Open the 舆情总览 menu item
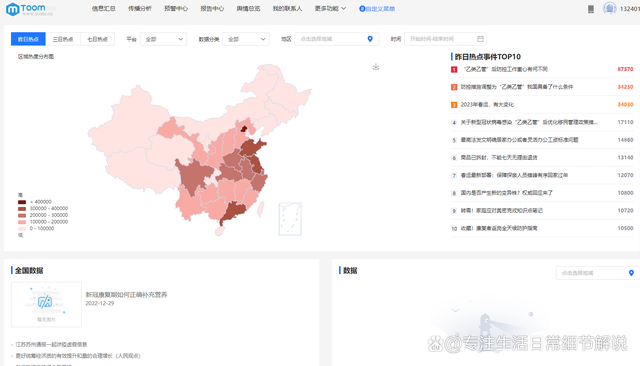The image size is (640, 366). pyautogui.click(x=248, y=9)
